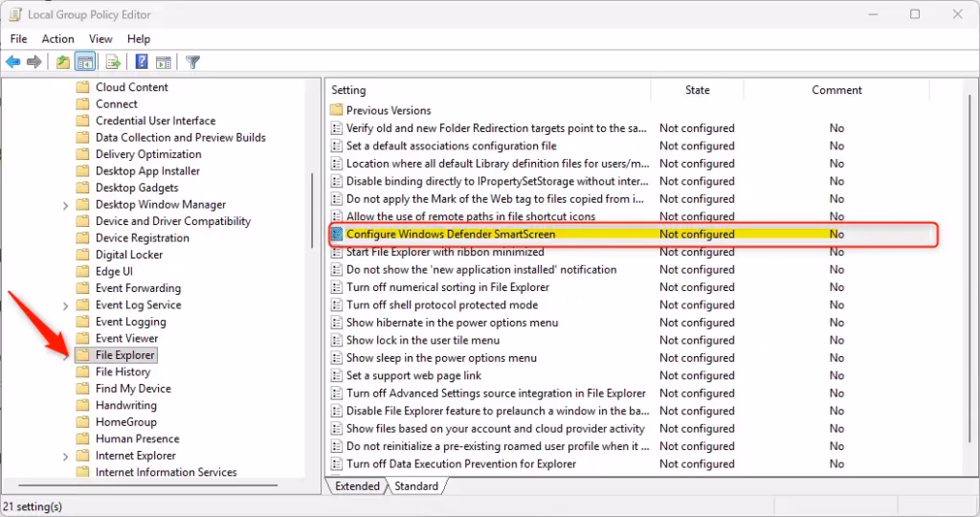The width and height of the screenshot is (980, 517).
Task: Switch to the Extended tab
Action: click(357, 486)
